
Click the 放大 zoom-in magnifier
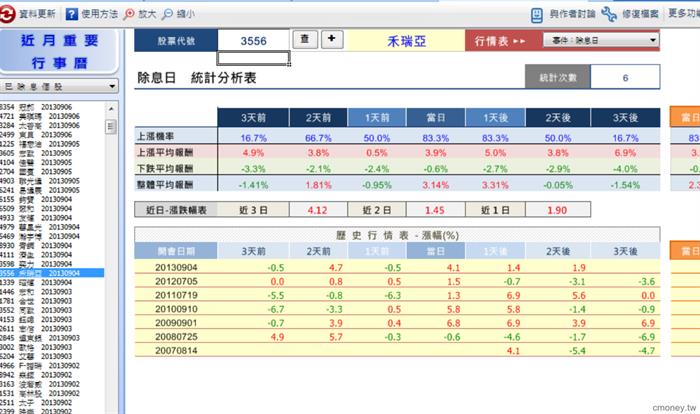coord(129,14)
